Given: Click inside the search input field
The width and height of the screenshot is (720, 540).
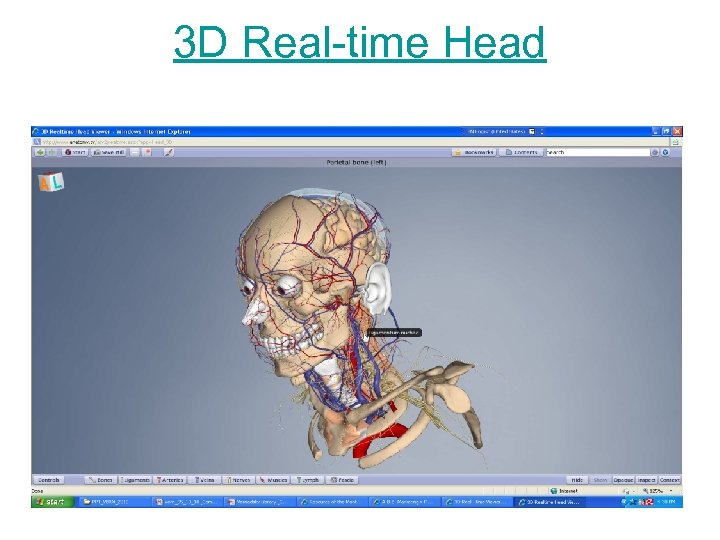Looking at the screenshot, I should pos(597,152).
